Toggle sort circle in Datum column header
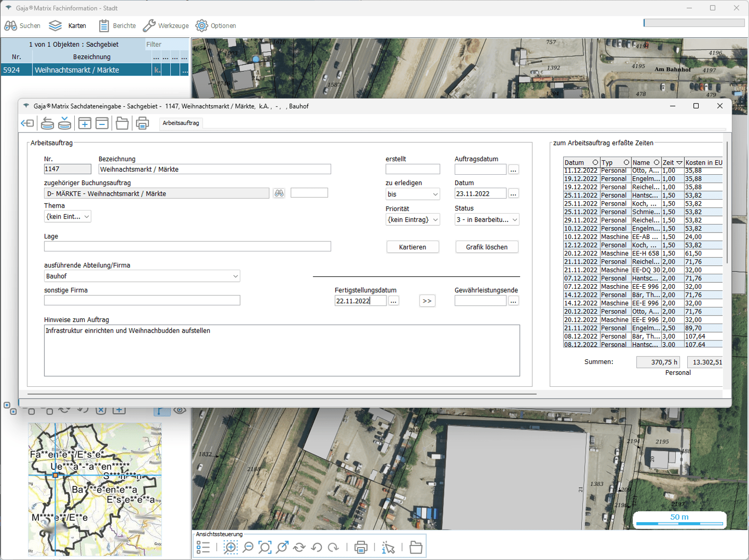 click(595, 162)
